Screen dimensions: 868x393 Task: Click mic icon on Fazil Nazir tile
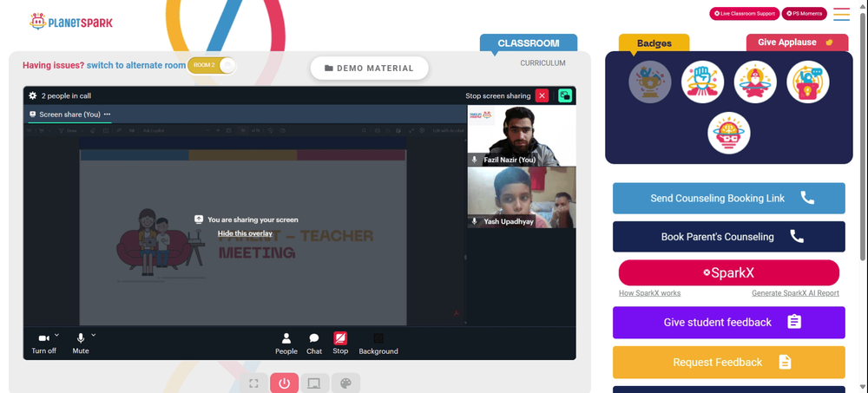[x=475, y=160]
